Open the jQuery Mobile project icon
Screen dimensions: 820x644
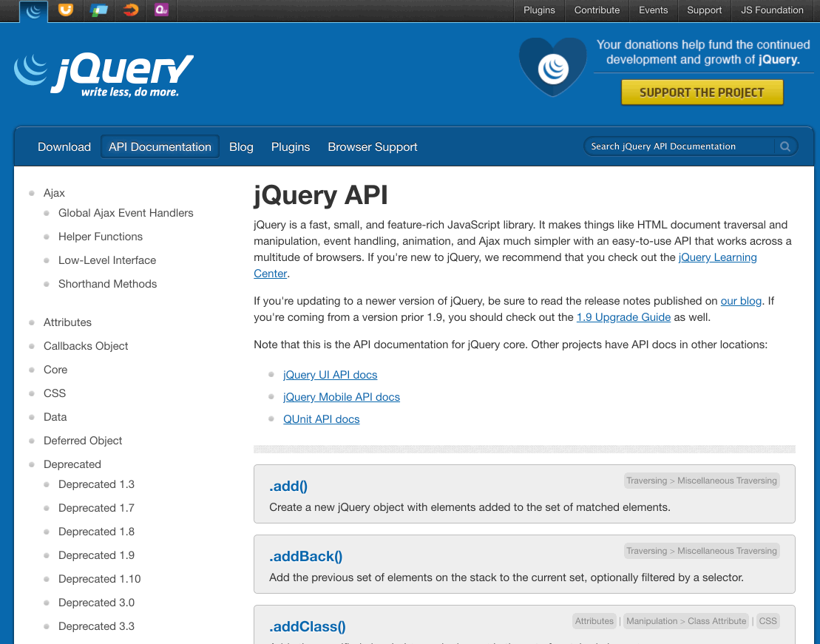pos(98,10)
